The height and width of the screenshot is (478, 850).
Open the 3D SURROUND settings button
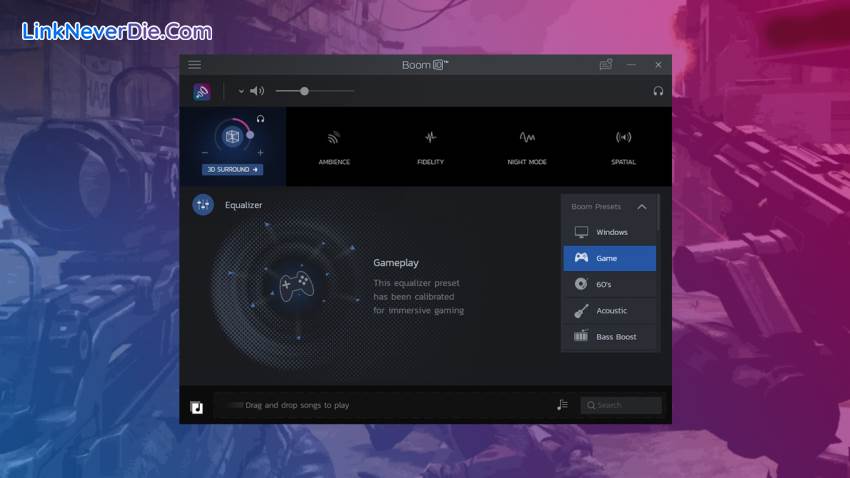pos(232,169)
